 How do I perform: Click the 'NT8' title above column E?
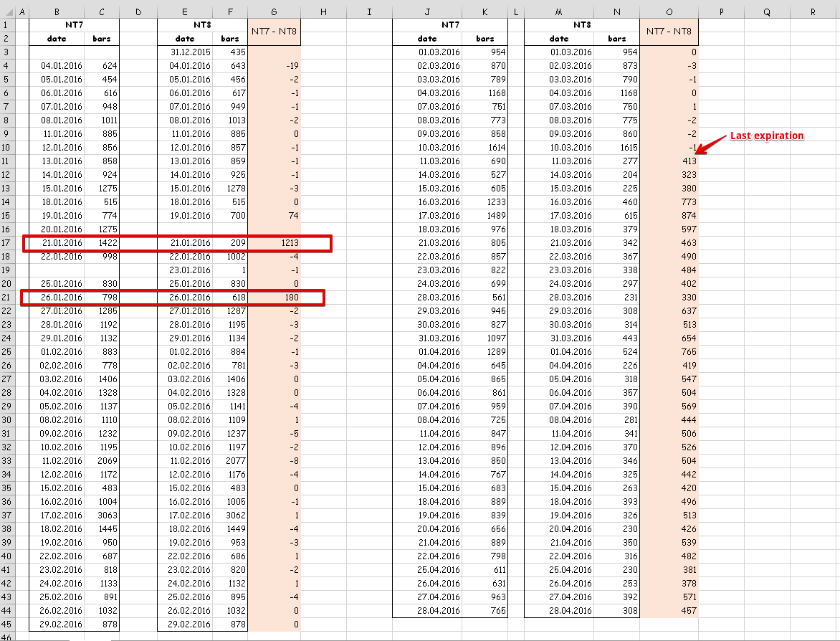[203, 24]
